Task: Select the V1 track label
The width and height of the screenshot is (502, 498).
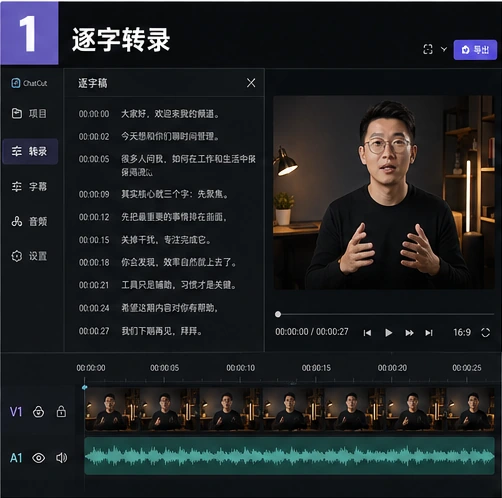Action: click(16, 412)
